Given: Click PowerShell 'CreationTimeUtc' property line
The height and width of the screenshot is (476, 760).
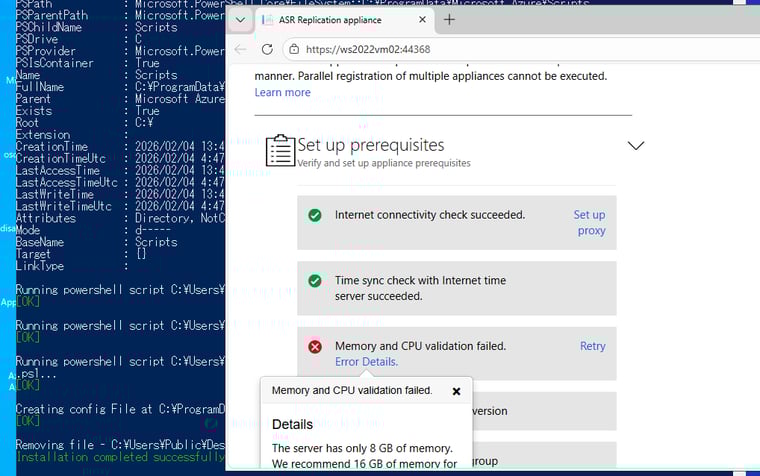Looking at the screenshot, I should (x=121, y=159).
